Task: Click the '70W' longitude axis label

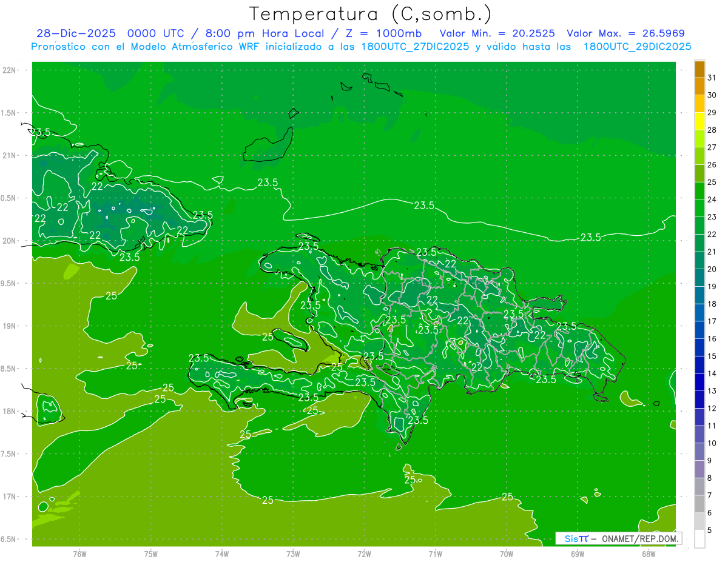Action: [x=507, y=554]
